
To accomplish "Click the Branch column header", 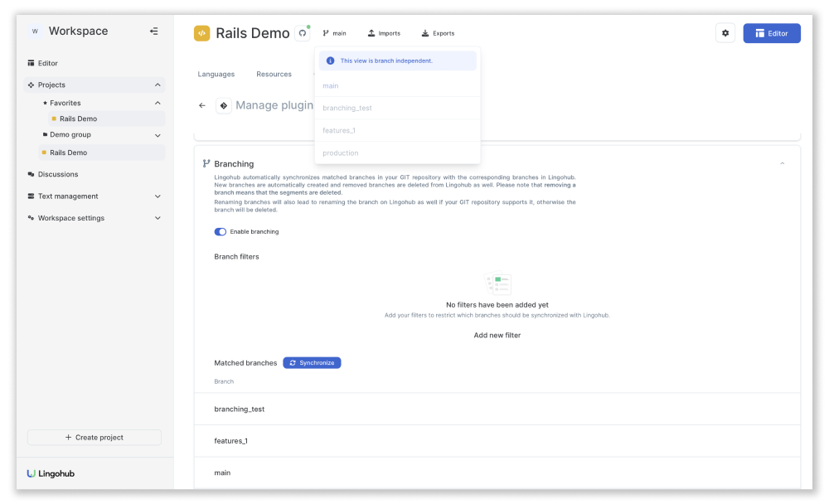I will [x=224, y=381].
